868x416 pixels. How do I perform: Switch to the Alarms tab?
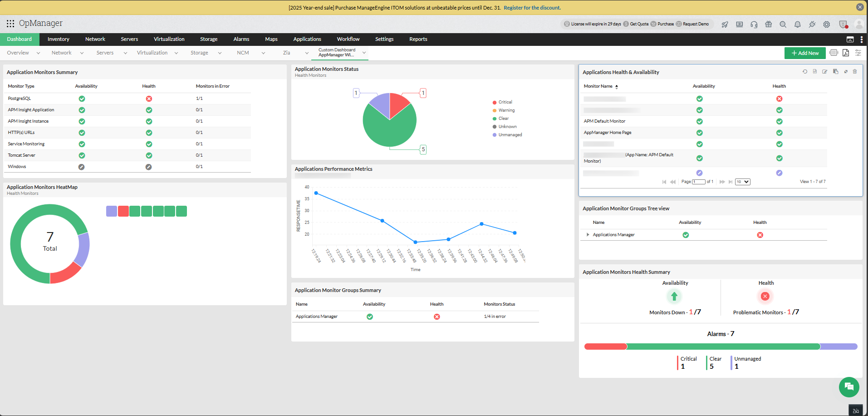tap(241, 39)
